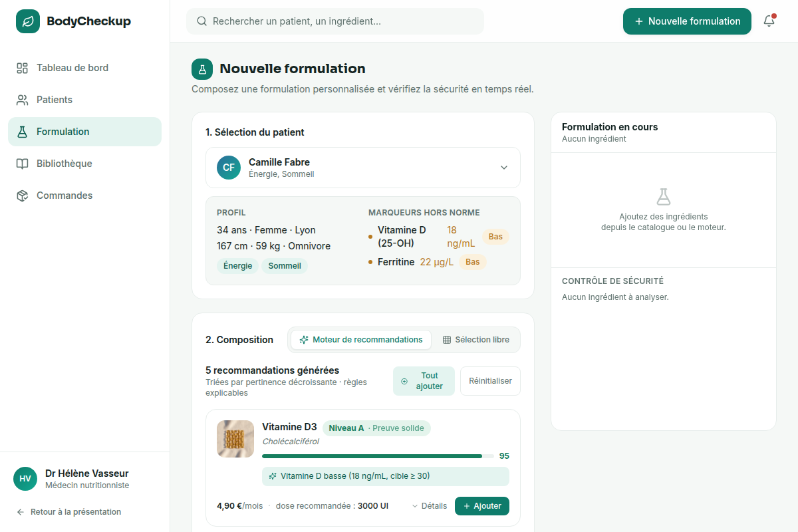This screenshot has width=798, height=532.
Task: Click the Nouvelle formulation flask header icon
Action: pyautogui.click(x=202, y=69)
